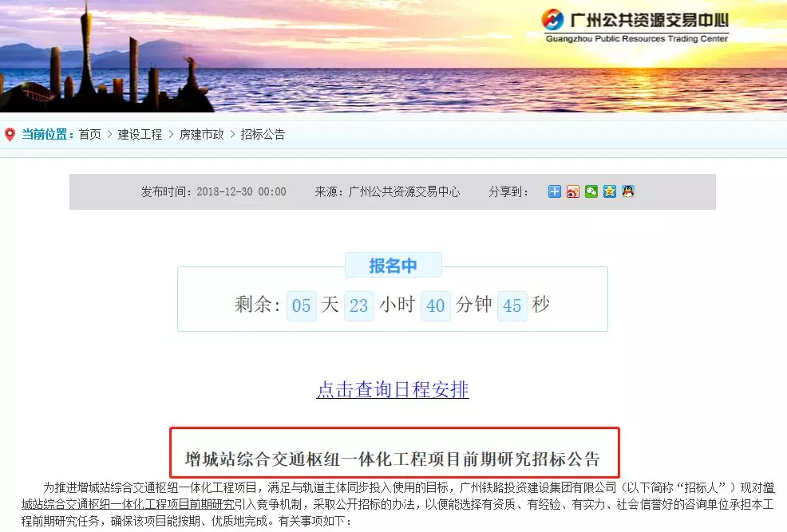This screenshot has width=787, height=532.
Task: Navigate to the 房建市政 breadcrumb
Action: tap(201, 134)
